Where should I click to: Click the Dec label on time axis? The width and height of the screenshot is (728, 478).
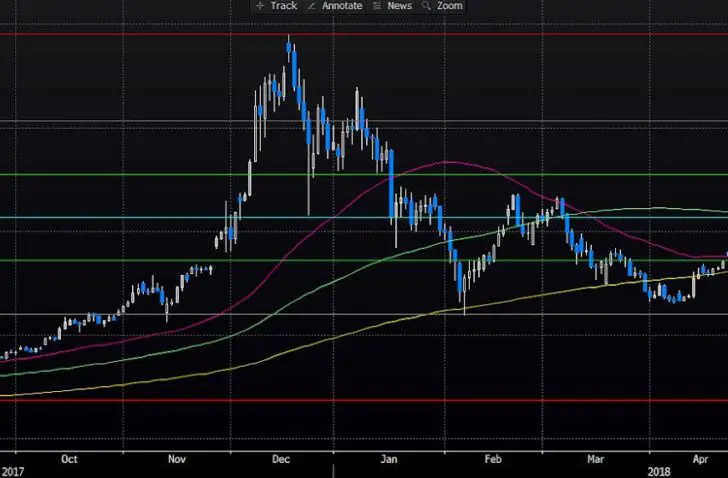pyautogui.click(x=281, y=459)
